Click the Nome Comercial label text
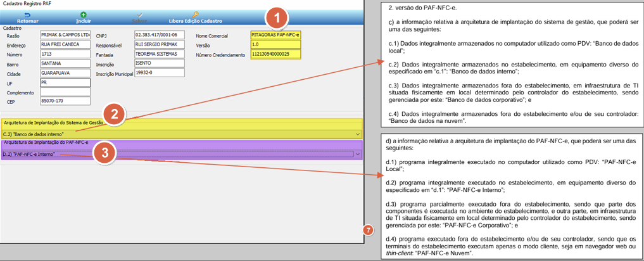This screenshot has height=261, width=644. tap(212, 35)
